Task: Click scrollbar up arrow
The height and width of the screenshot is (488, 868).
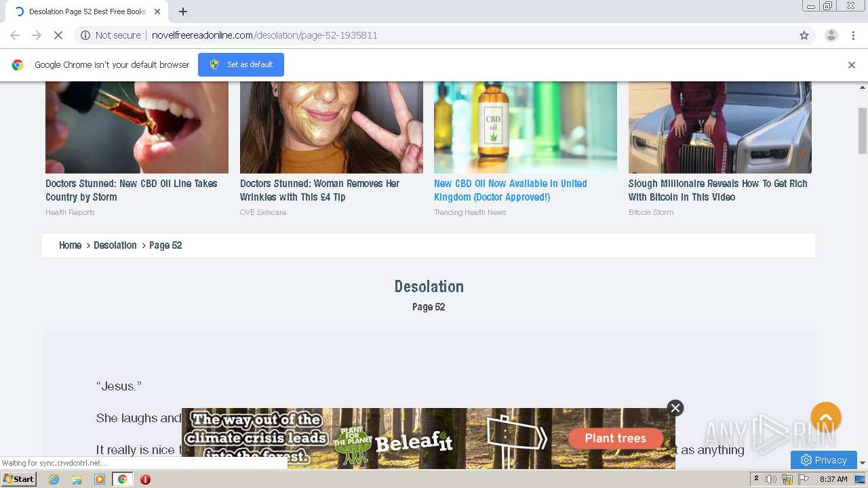Action: [x=863, y=87]
